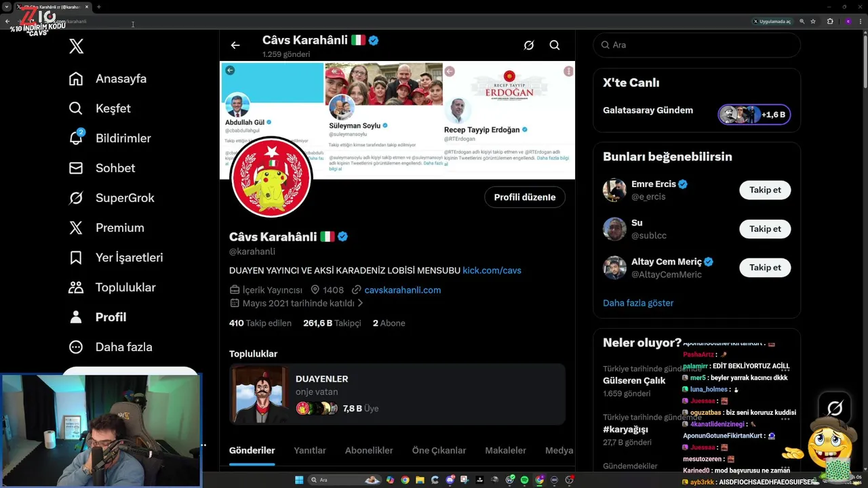Follow Su with Takip et

(765, 229)
